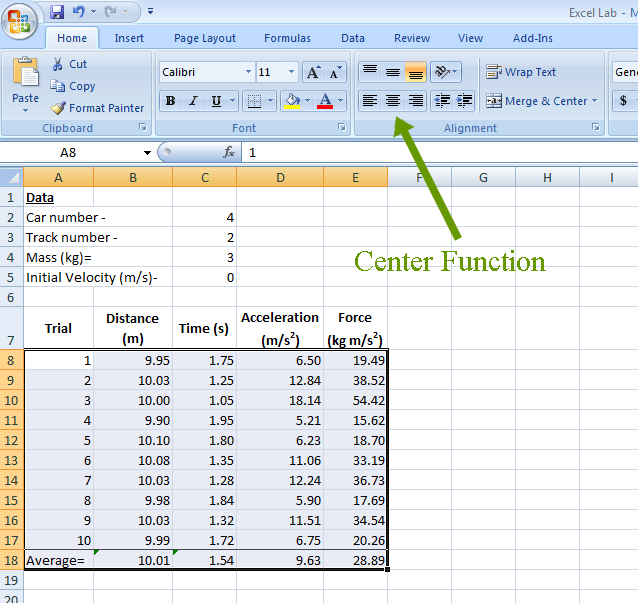Open the Office Button menu

(20, 20)
